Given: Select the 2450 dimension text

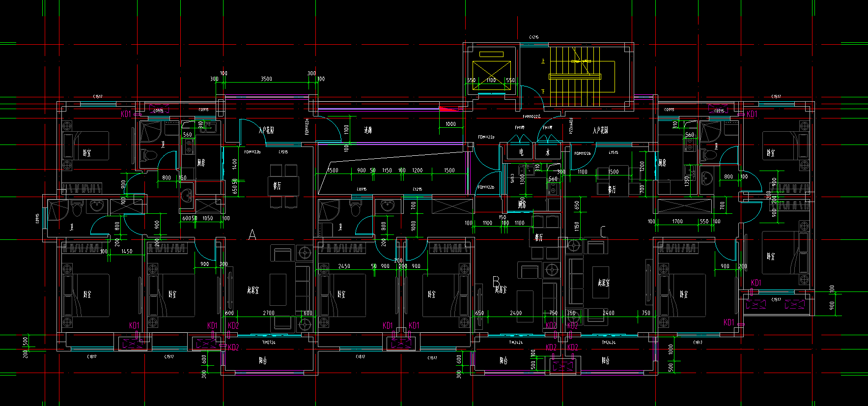Looking at the screenshot, I should coord(344,266).
